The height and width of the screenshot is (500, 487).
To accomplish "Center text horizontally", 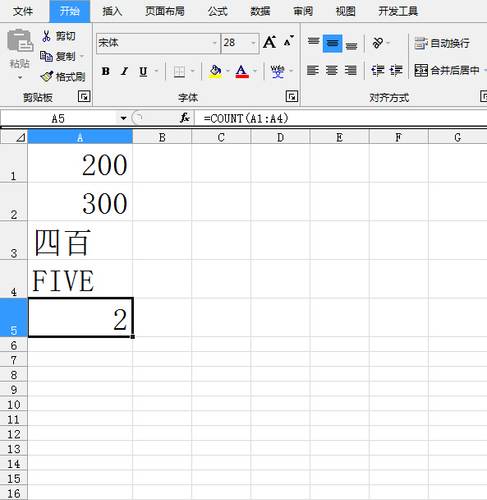I will 332,70.
